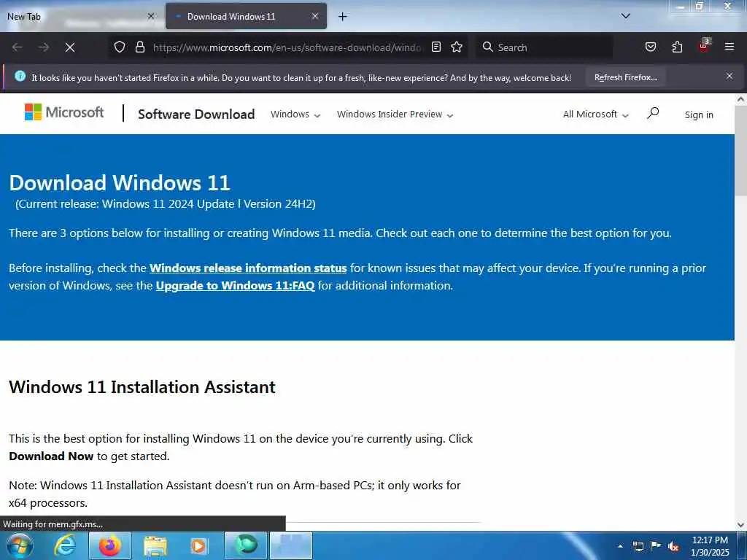Open Windows Explorer folder on taskbar

tap(155, 546)
